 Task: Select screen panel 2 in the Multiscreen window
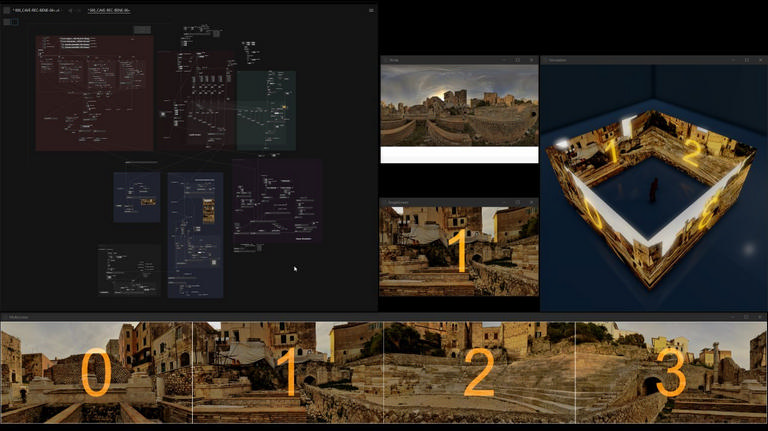[x=479, y=372]
